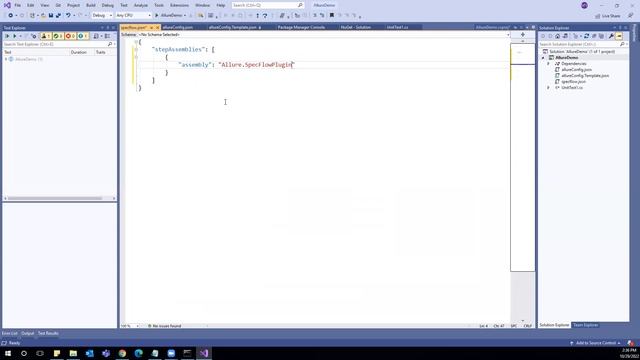This screenshot has width=640, height=360.
Task: Open the editor zoom level dropdown
Action: 131,326
